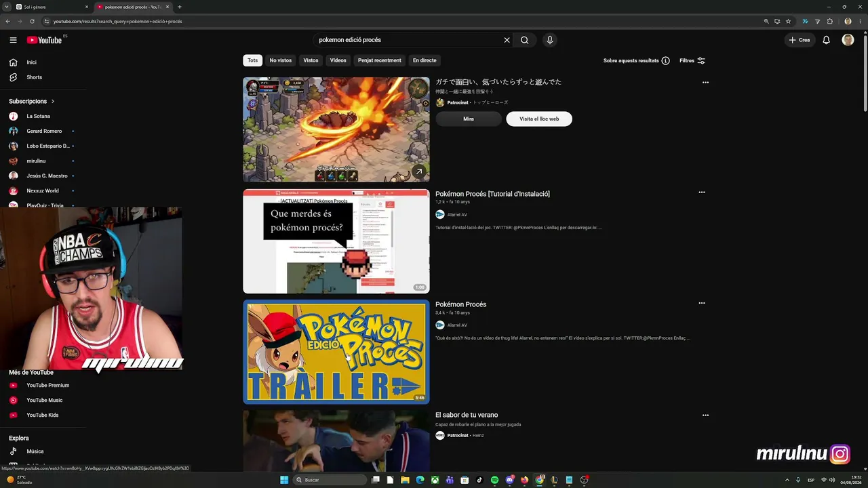Open Gerard Romero subscription channel
Viewport: 868px width, 488px height.
tap(43, 131)
